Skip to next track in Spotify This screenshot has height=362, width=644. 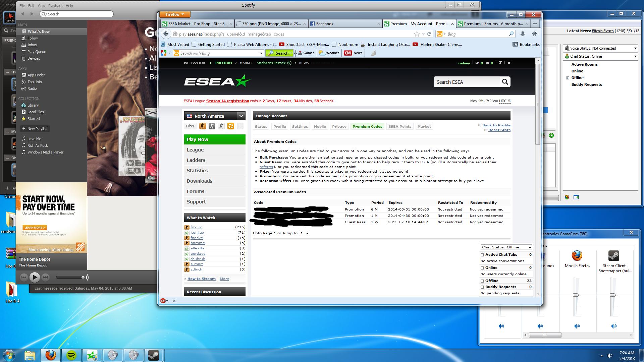tap(46, 277)
